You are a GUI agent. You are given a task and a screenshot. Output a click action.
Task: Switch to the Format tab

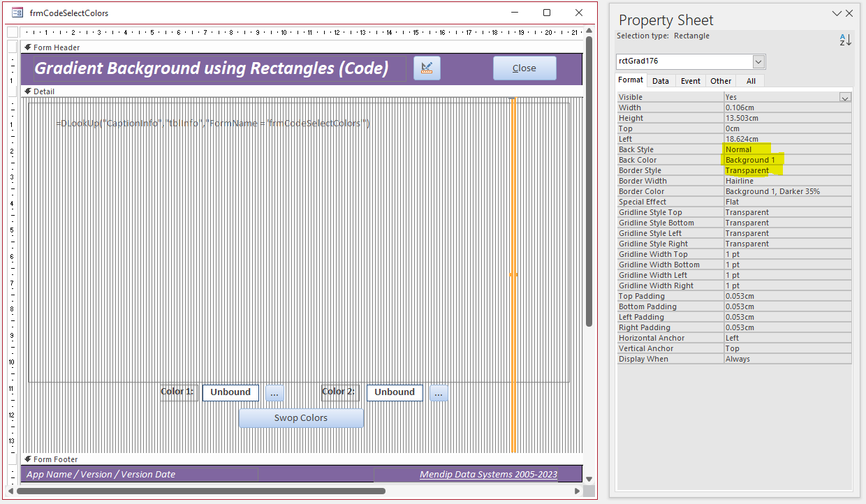coord(631,80)
